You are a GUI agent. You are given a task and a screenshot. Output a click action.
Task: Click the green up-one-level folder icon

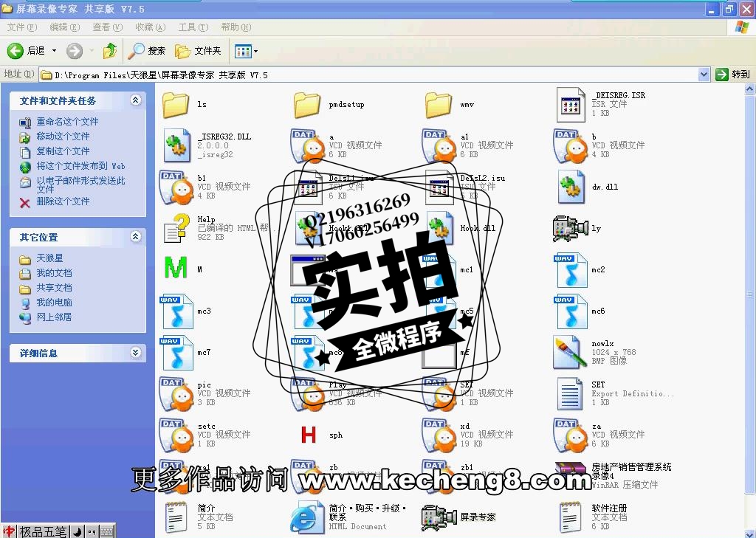pyautogui.click(x=110, y=51)
